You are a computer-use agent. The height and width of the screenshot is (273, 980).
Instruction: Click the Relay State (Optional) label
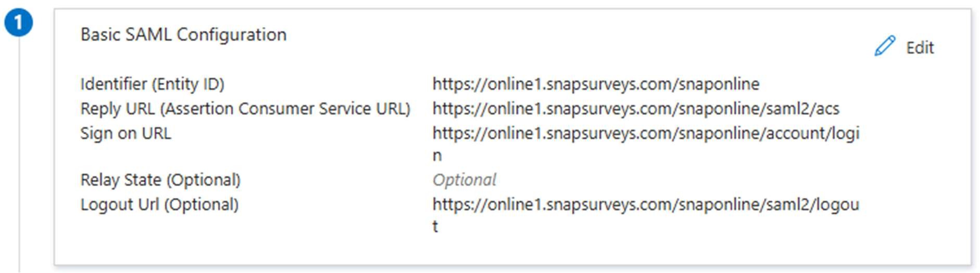160,180
